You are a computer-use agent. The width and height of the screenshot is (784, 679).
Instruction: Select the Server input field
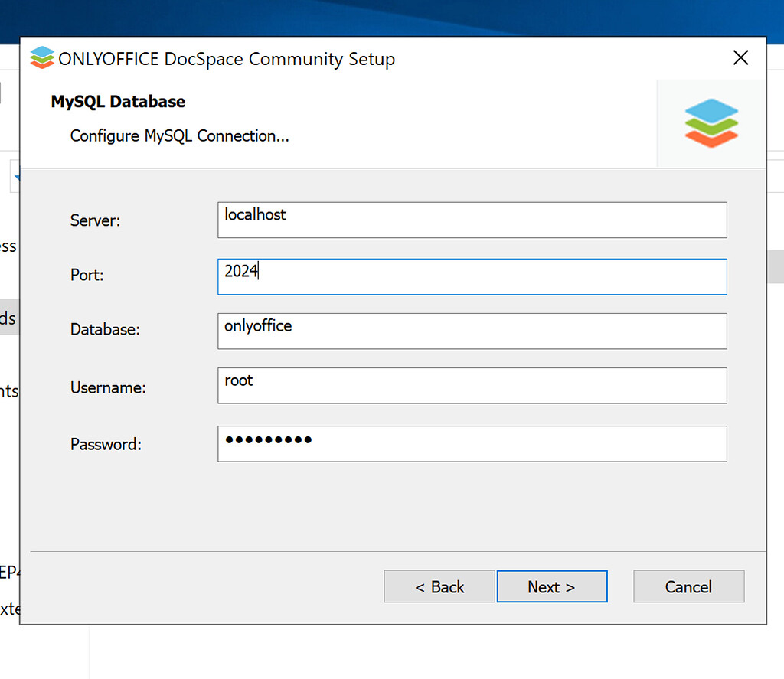pos(472,220)
